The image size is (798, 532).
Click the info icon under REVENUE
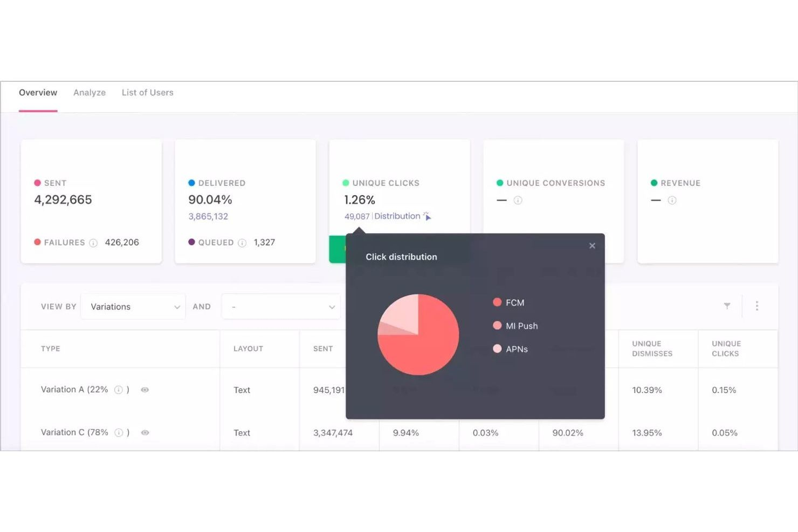click(x=672, y=200)
